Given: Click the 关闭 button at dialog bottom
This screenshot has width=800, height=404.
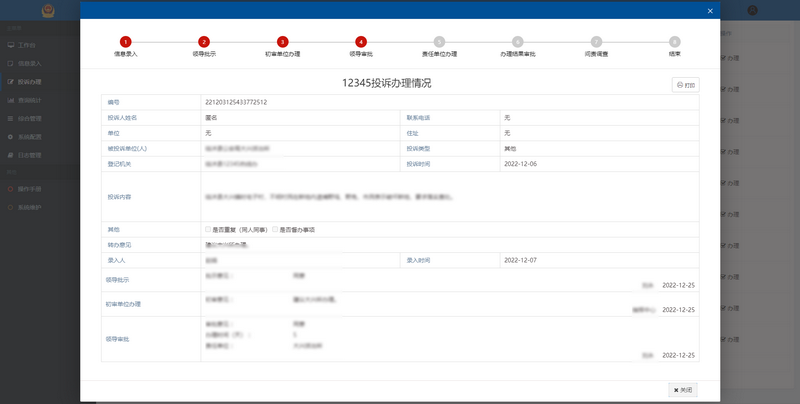Looking at the screenshot, I should pyautogui.click(x=683, y=390).
